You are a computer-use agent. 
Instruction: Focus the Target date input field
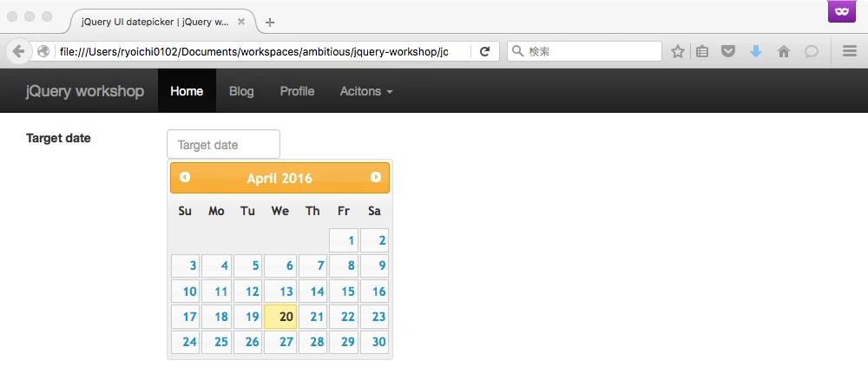point(223,145)
